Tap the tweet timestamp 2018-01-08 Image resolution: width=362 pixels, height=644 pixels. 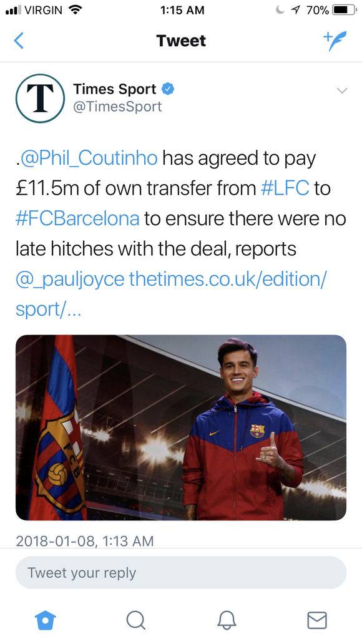[85, 541]
